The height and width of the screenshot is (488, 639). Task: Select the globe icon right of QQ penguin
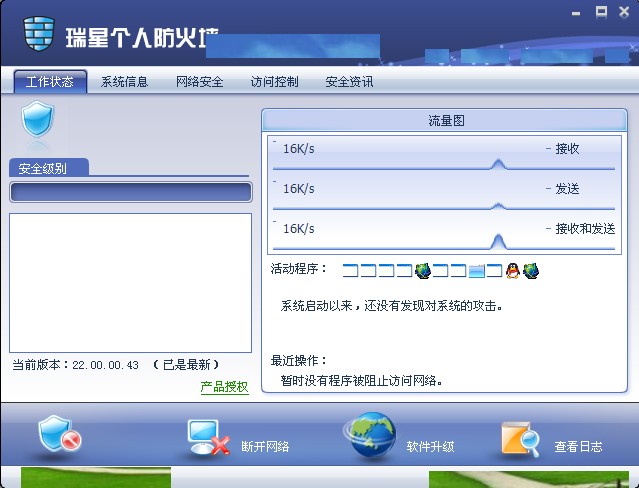[531, 271]
